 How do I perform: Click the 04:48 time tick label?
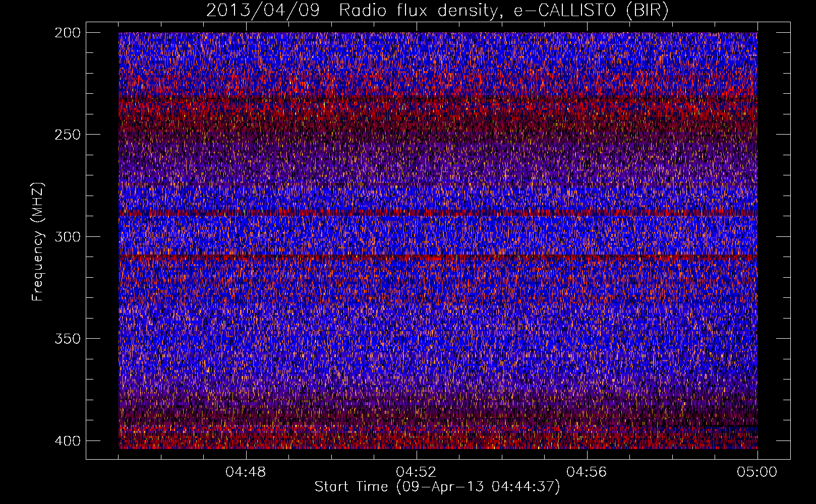[246, 472]
